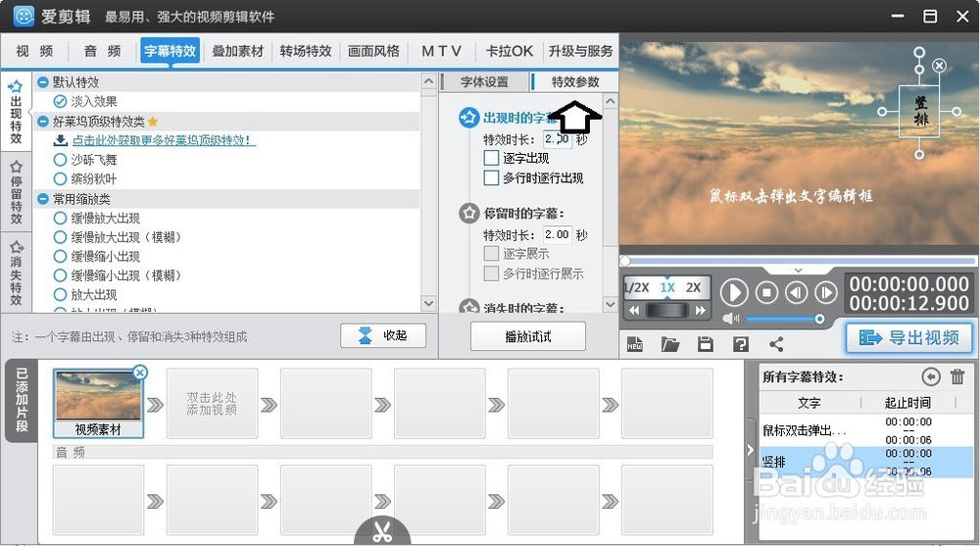Open help with question mark icon
The width and height of the screenshot is (980, 546).
coord(741,344)
